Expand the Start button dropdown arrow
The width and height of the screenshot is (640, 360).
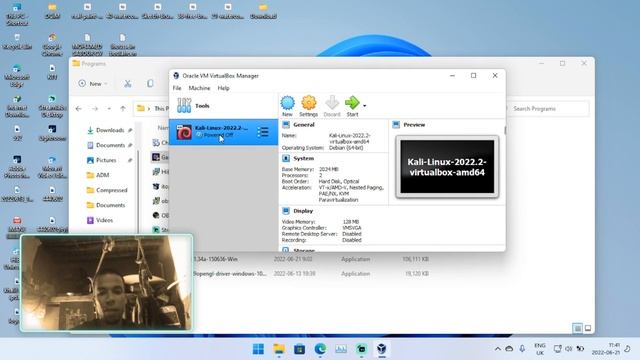point(364,106)
